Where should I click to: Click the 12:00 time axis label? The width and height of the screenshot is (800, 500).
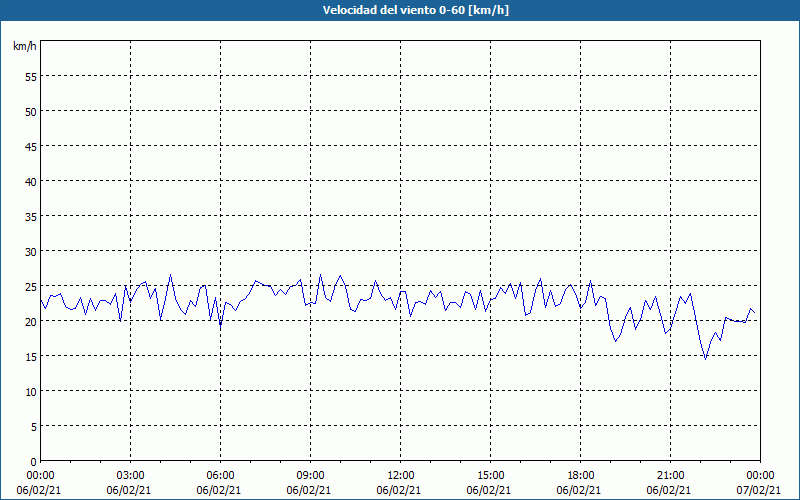pos(401,476)
